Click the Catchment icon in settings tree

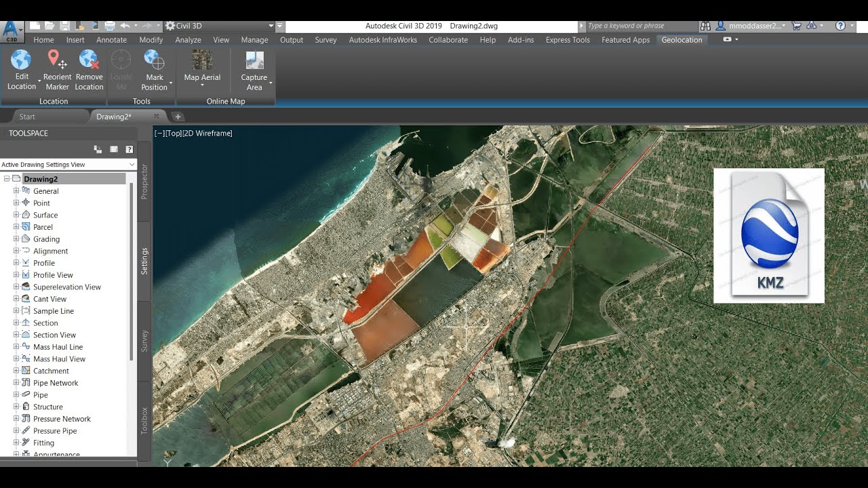(26, 371)
